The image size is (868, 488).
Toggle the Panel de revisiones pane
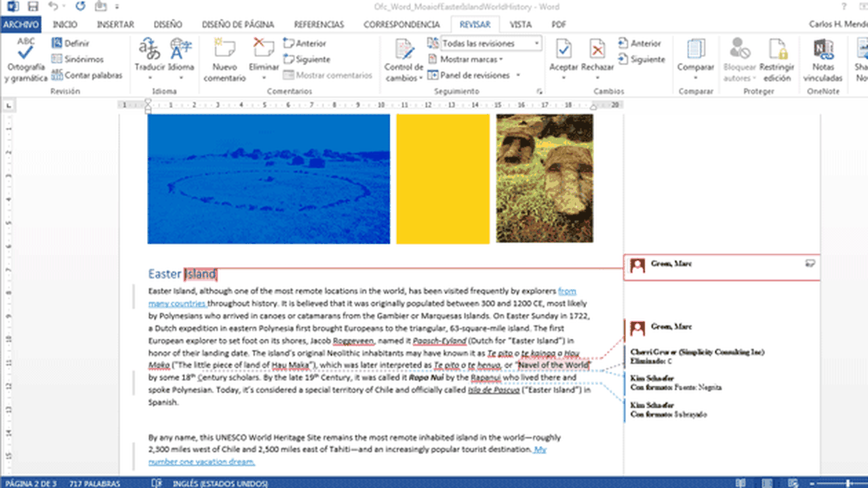coord(474,75)
